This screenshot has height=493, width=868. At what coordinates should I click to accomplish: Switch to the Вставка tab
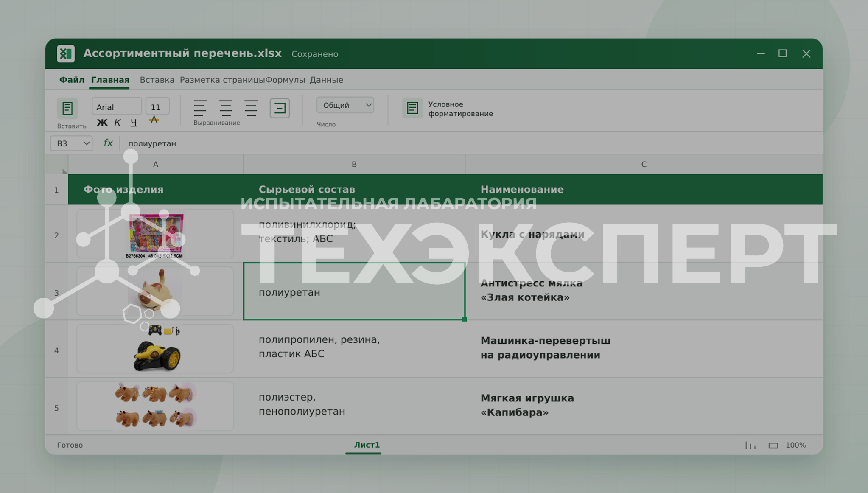pyautogui.click(x=157, y=80)
